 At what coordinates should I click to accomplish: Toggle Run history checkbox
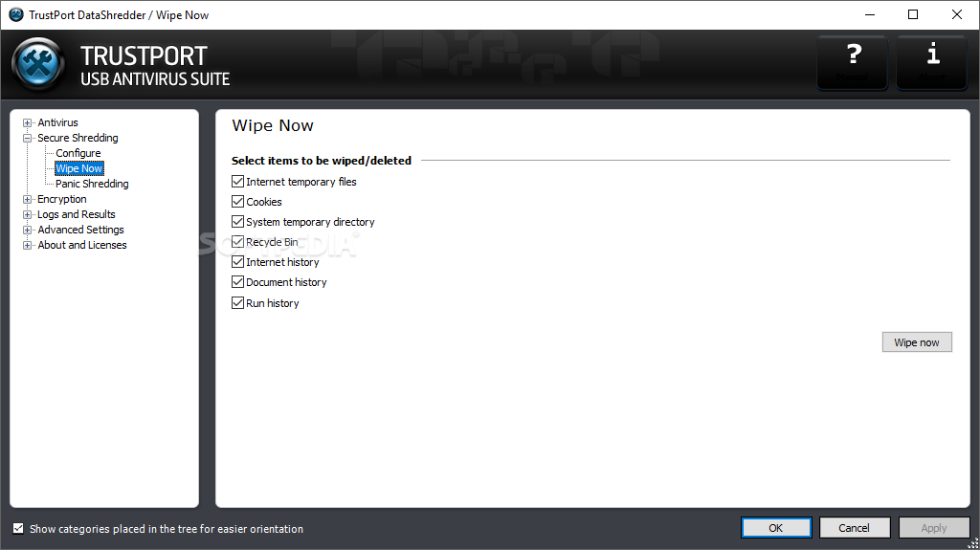click(237, 302)
